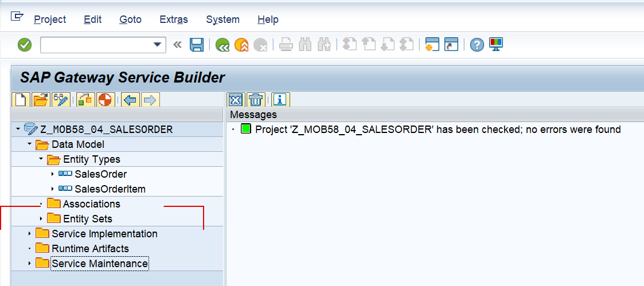Expand the Service Maintenance folder

click(x=29, y=264)
